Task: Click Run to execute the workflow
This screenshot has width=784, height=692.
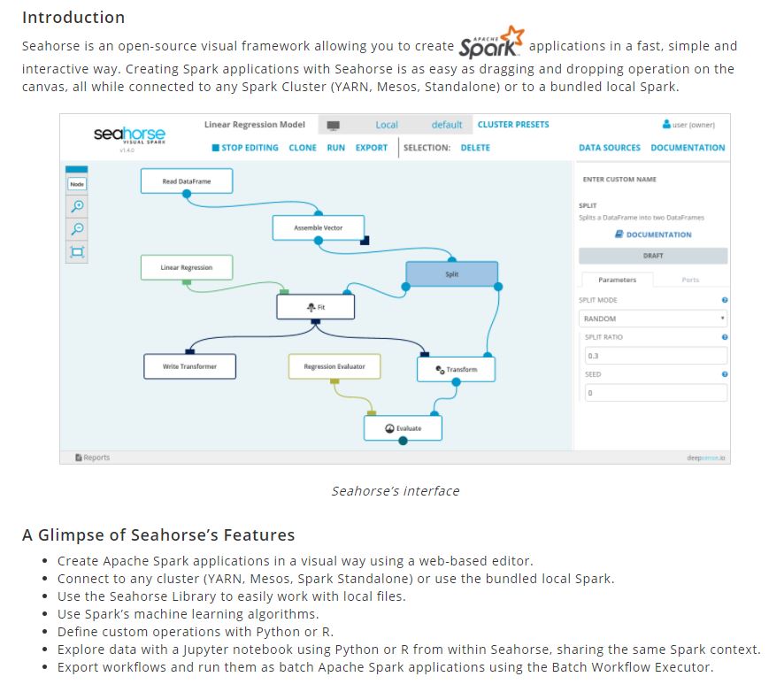Action: coord(336,148)
